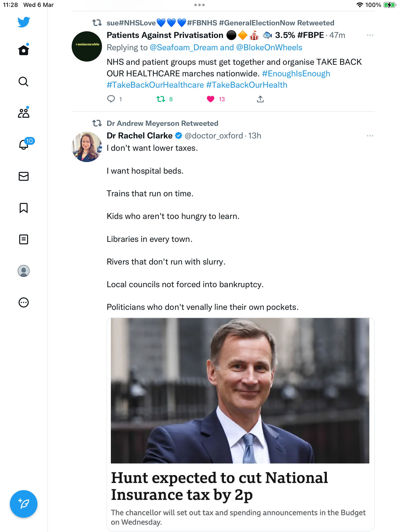
Task: Open Messages envelope icon
Action: (x=24, y=176)
